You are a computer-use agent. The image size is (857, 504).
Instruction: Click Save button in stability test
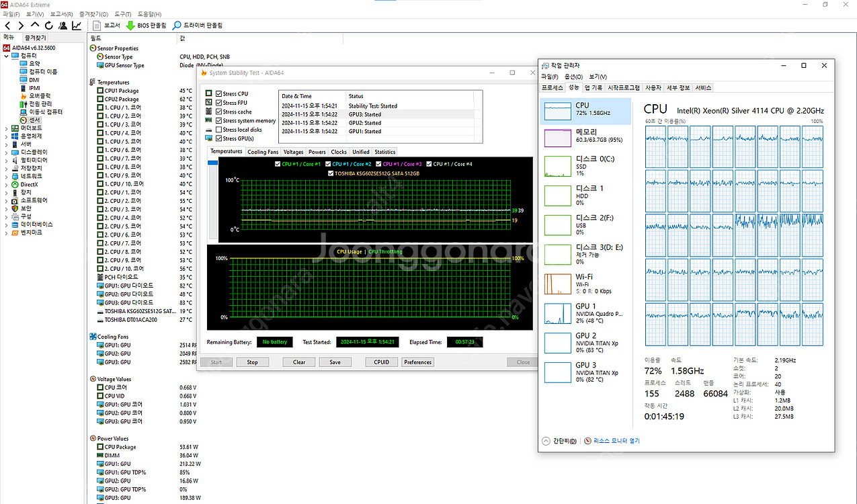[x=335, y=362]
